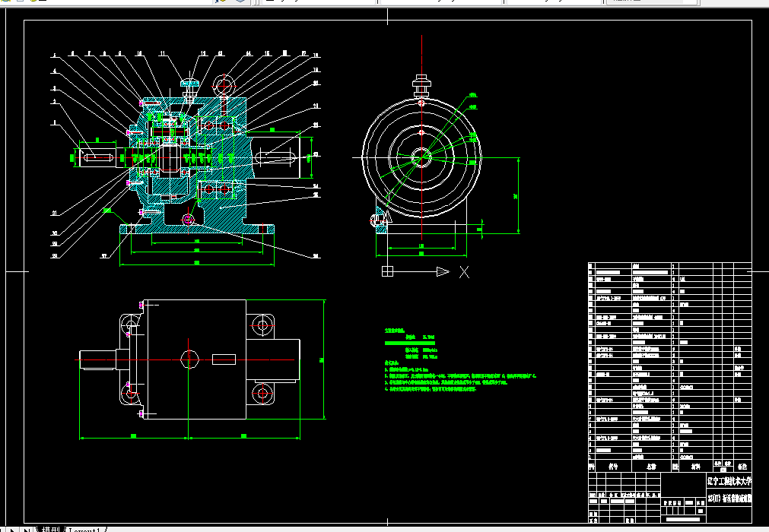
Task: Select the 材料 column header in parts list
Action: click(x=695, y=467)
